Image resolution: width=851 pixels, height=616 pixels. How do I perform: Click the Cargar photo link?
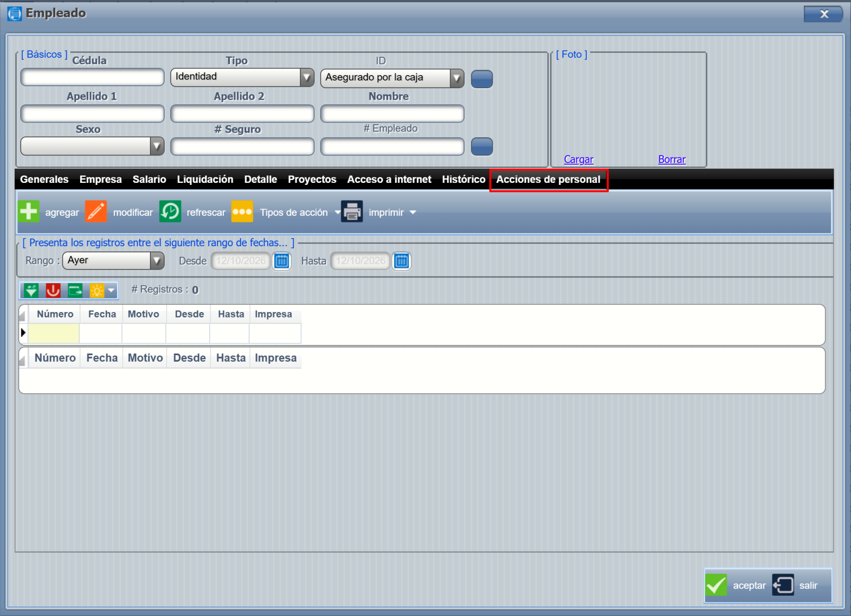[578, 160]
